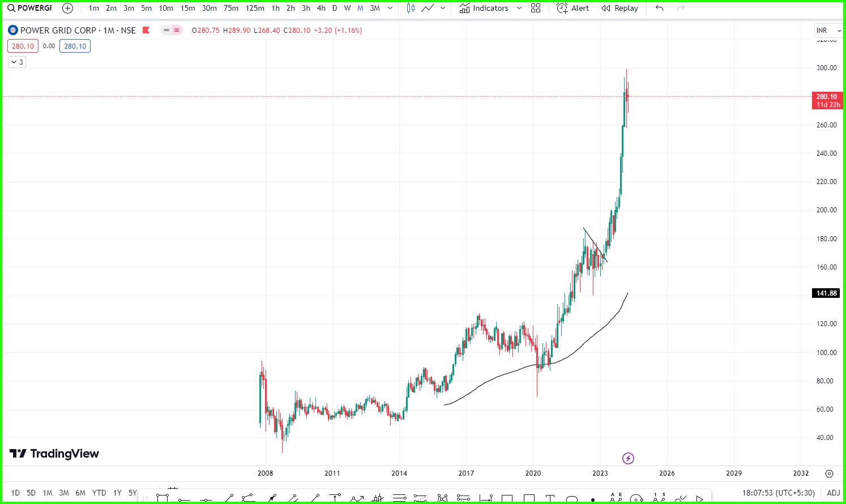This screenshot has width=846, height=504.
Task: Select the M monthly timeframe
Action: click(360, 8)
